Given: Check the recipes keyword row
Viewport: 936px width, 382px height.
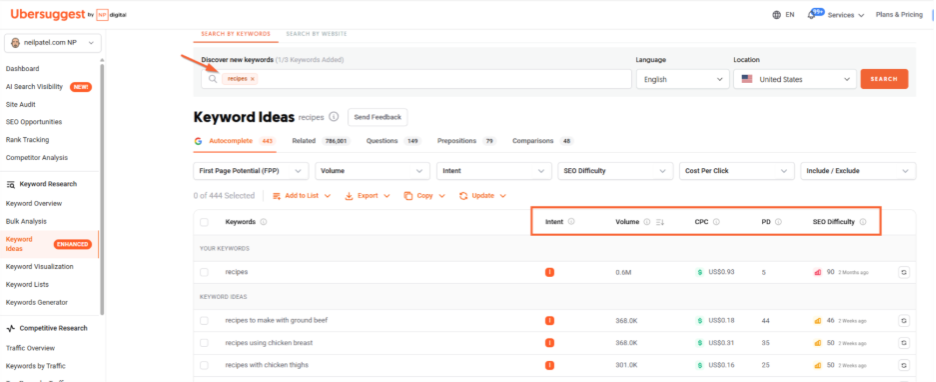Looking at the screenshot, I should (204, 272).
